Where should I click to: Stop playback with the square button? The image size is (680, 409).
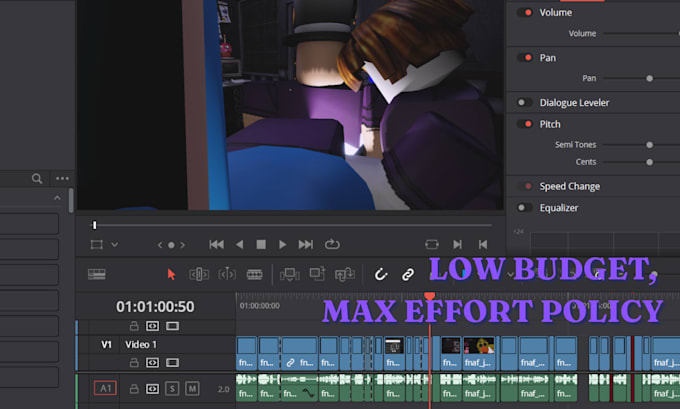(261, 245)
